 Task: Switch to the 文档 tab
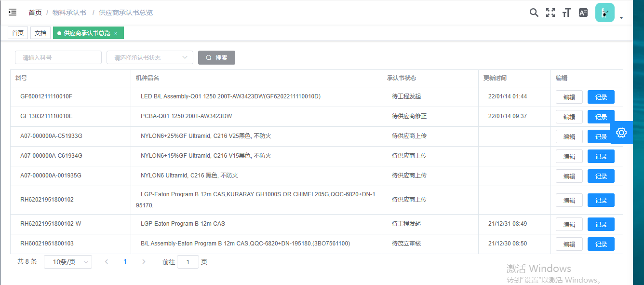point(40,33)
